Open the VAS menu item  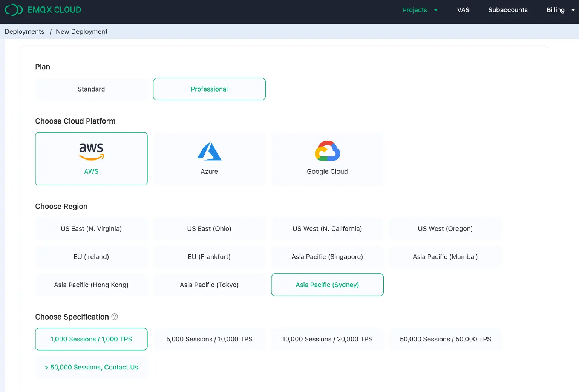click(x=463, y=10)
